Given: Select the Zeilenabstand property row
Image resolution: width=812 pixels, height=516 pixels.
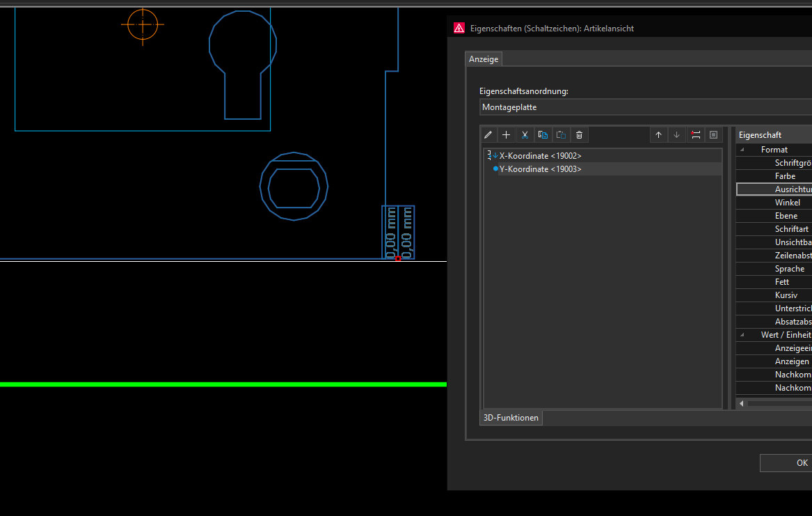Looking at the screenshot, I should [x=774, y=256].
